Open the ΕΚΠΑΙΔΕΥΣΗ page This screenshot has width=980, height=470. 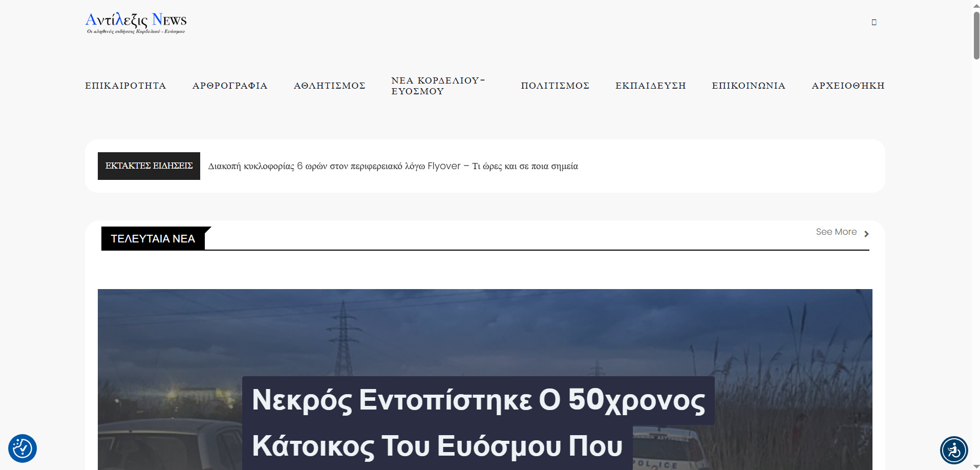650,86
